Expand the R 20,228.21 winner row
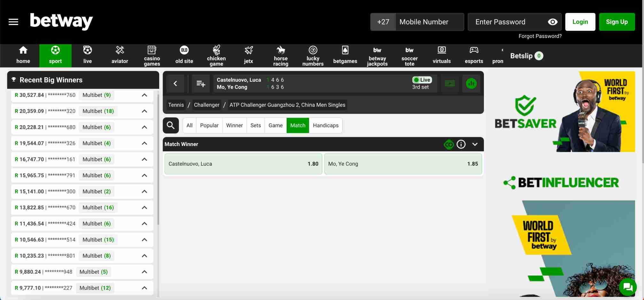Image resolution: width=644 pixels, height=300 pixels. (x=144, y=127)
